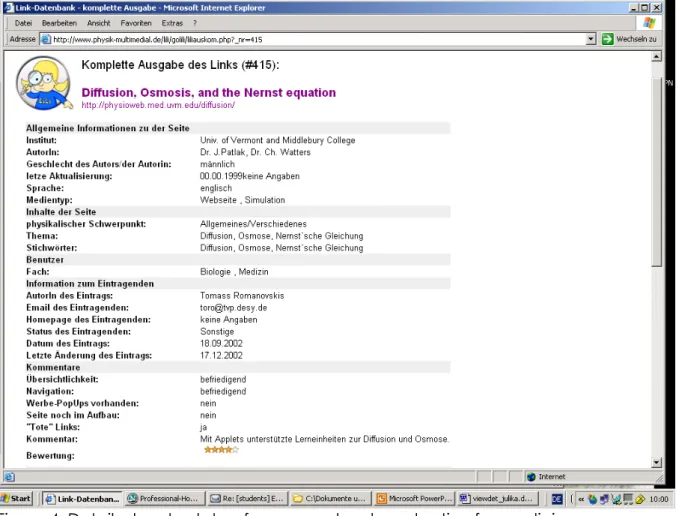Viewport: 676px width, 516px height.
Task: Click the entry date 18.09.2002
Action: coord(221,344)
